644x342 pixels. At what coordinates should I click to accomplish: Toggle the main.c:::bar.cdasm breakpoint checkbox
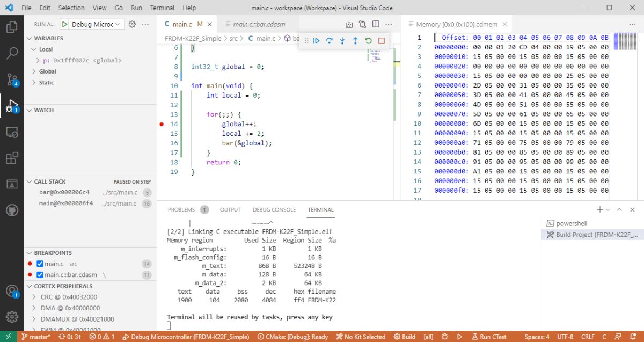point(40,275)
